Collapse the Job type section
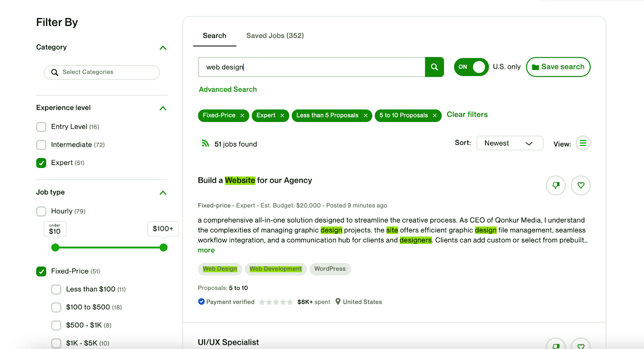644x349 pixels. click(x=163, y=193)
